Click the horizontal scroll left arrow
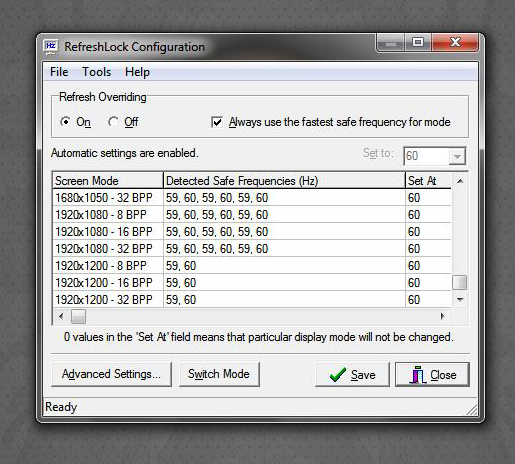This screenshot has width=515, height=464. pyautogui.click(x=61, y=316)
